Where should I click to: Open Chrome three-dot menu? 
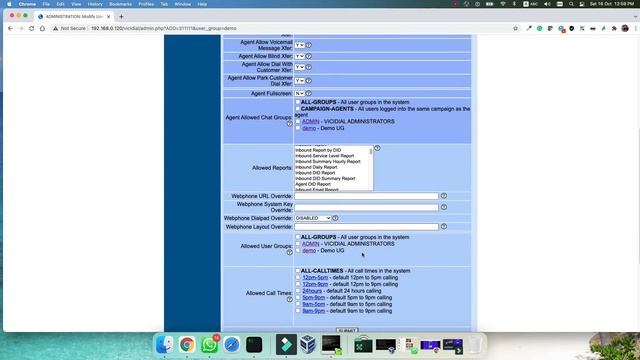click(x=636, y=28)
